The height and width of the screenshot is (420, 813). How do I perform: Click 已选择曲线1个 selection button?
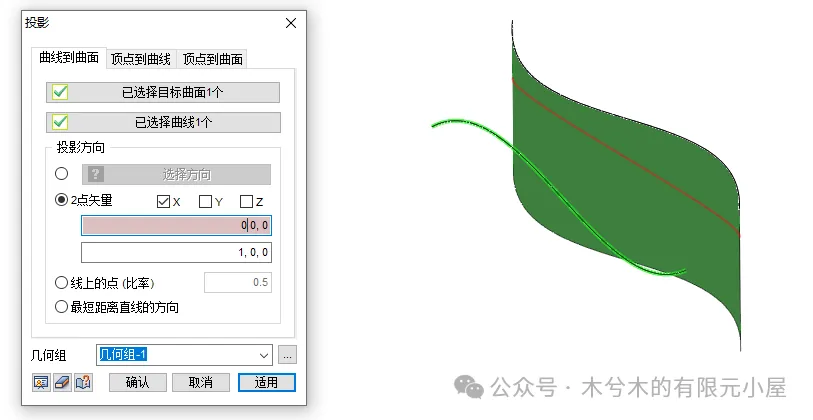[163, 122]
